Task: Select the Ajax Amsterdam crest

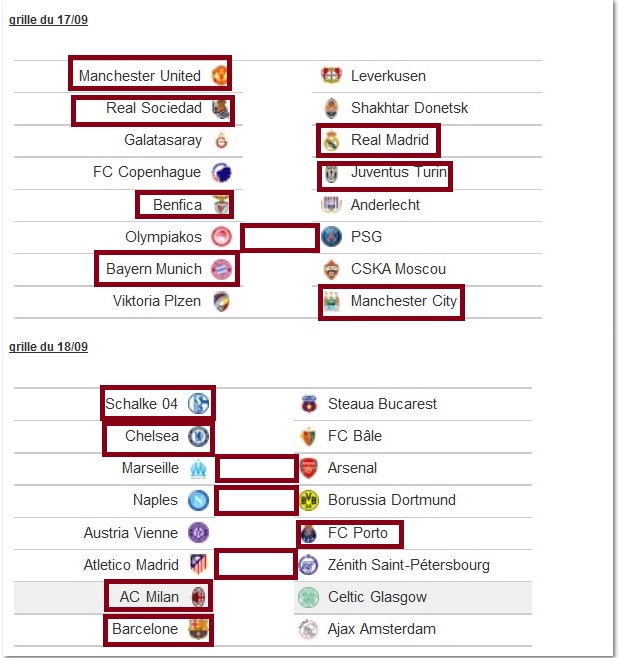Action: pyautogui.click(x=309, y=629)
